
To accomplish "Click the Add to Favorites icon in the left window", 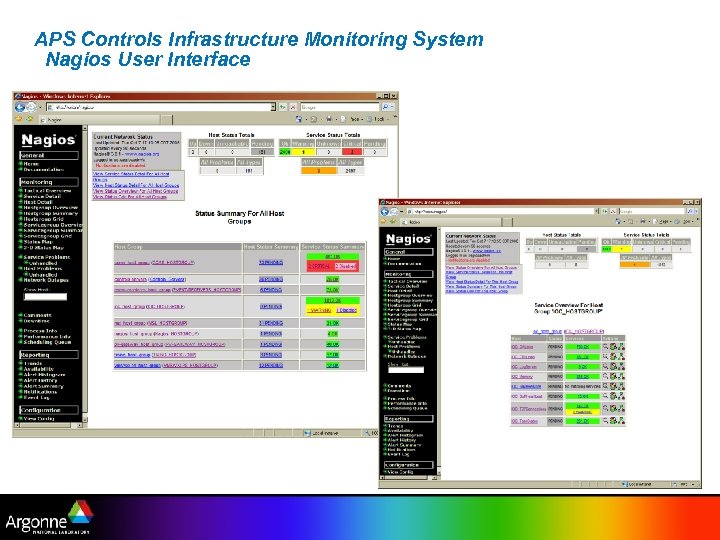I will [x=30, y=119].
